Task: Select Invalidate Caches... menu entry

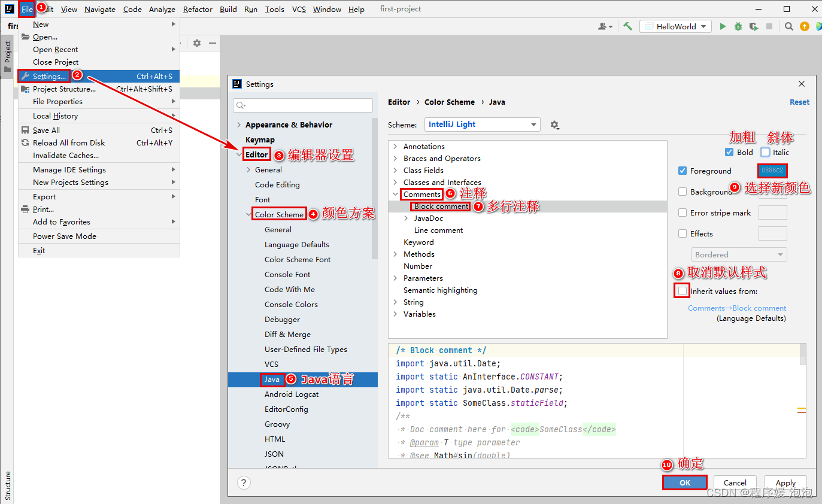Action: 99,155
